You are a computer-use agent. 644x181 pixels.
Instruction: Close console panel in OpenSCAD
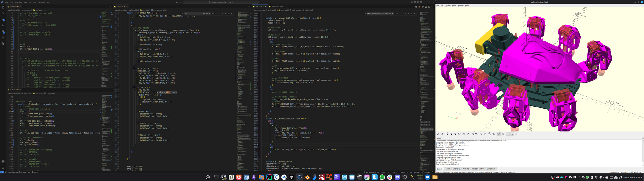click(x=643, y=138)
